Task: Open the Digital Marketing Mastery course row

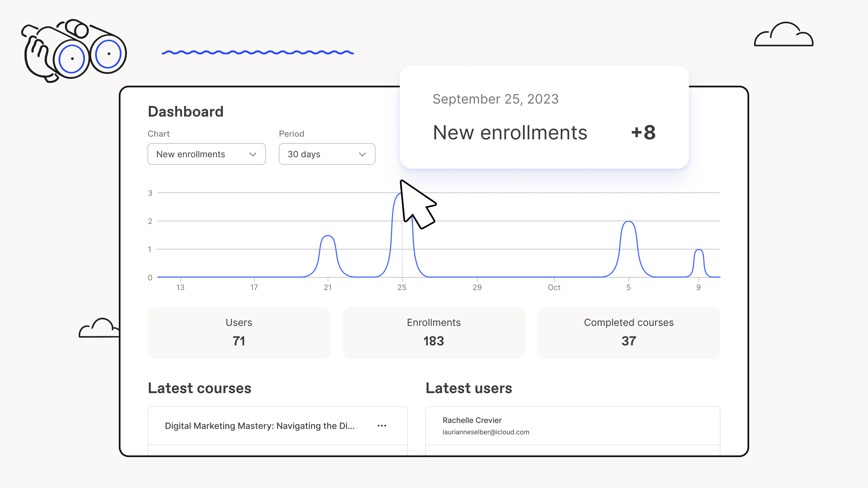Action: click(x=278, y=426)
